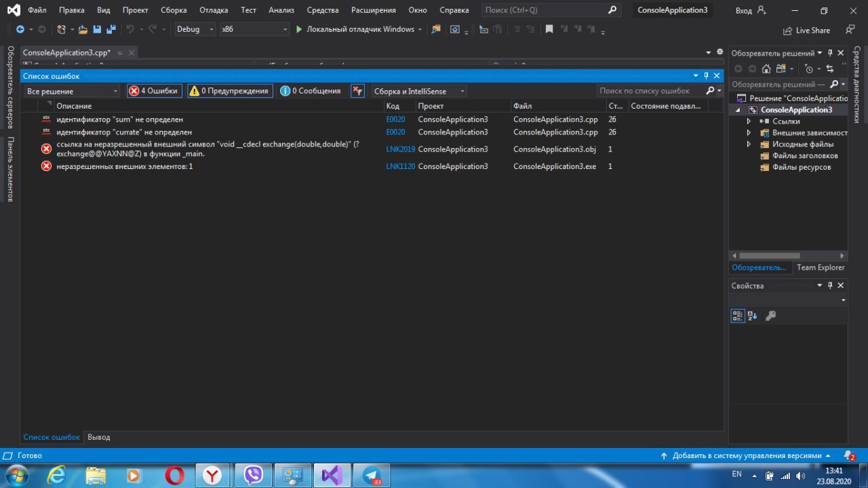Open Opera browser from the taskbar
Image resolution: width=868 pixels, height=488 pixels.
pos(174,475)
